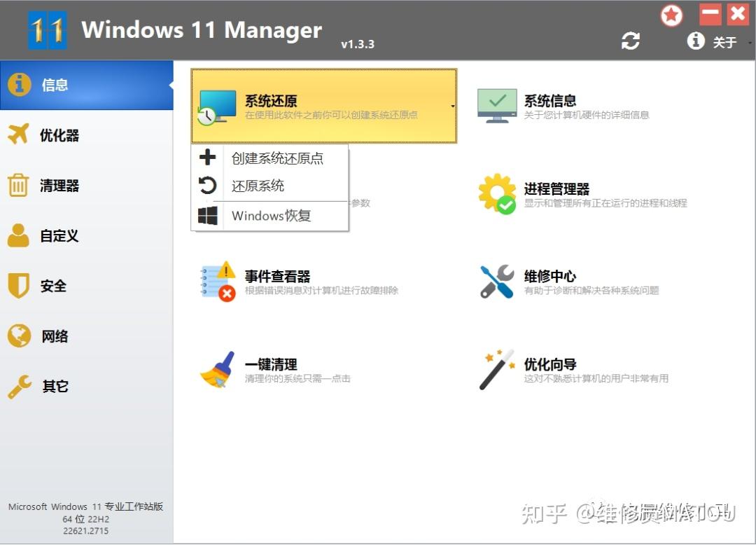Switch to the 信息 tab

56,84
